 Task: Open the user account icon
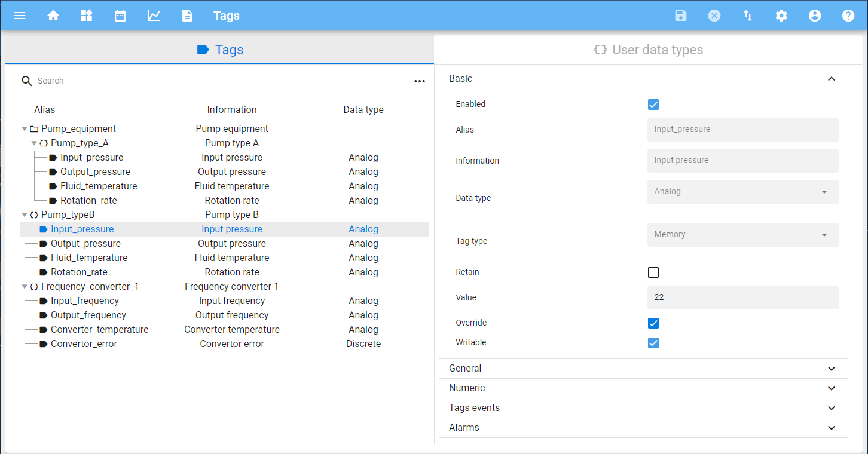point(815,16)
